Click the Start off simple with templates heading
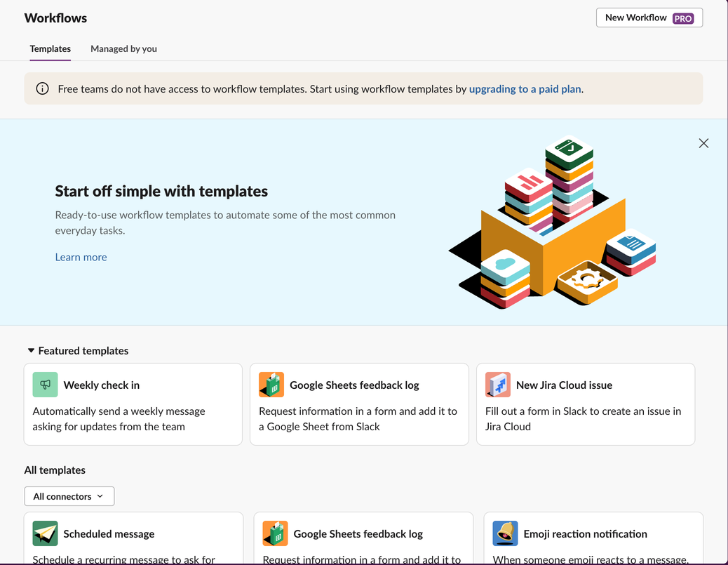728x565 pixels. [x=161, y=191]
